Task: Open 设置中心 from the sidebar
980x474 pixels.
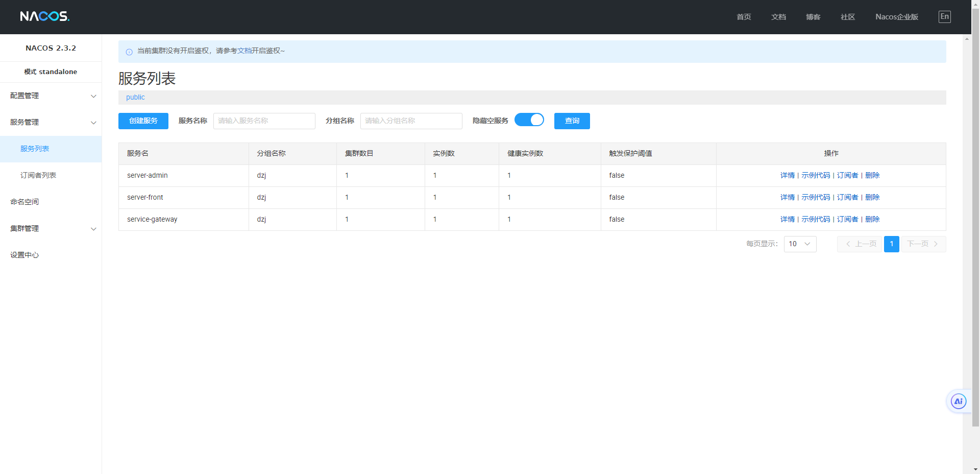Action: tap(24, 255)
